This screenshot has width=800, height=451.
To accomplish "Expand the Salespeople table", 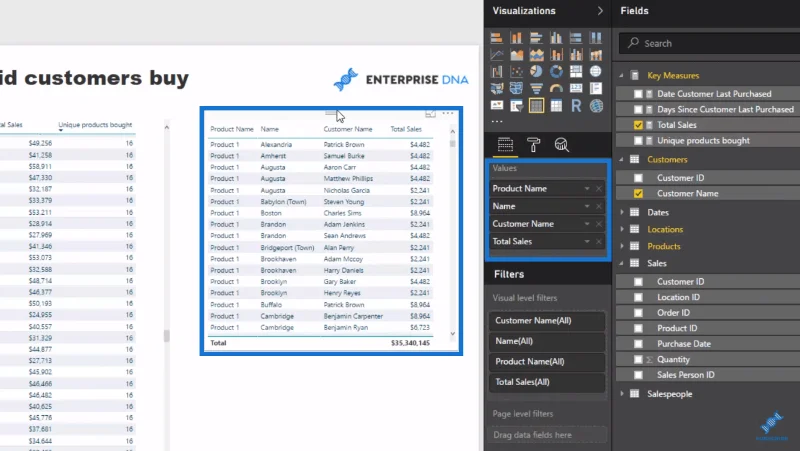I will pos(621,394).
